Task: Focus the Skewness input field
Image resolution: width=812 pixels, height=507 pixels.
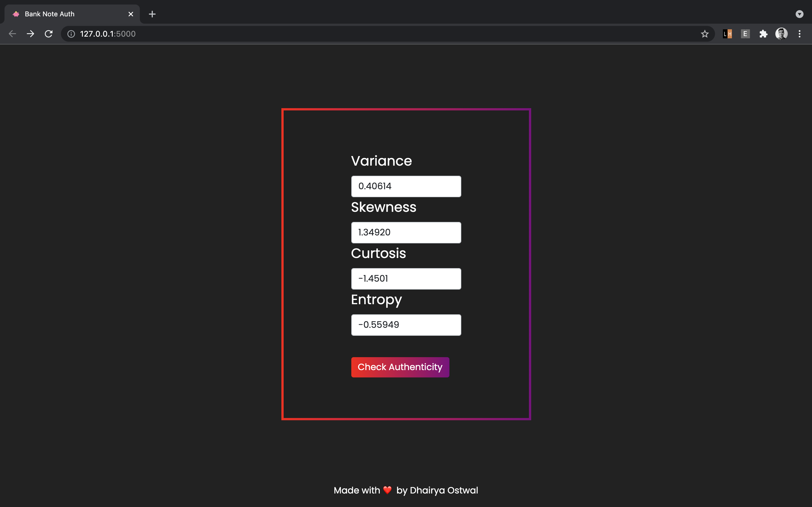Action: (406, 233)
